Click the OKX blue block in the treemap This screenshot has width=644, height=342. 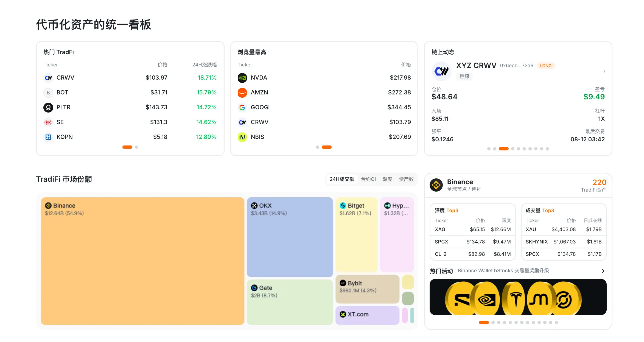290,237
